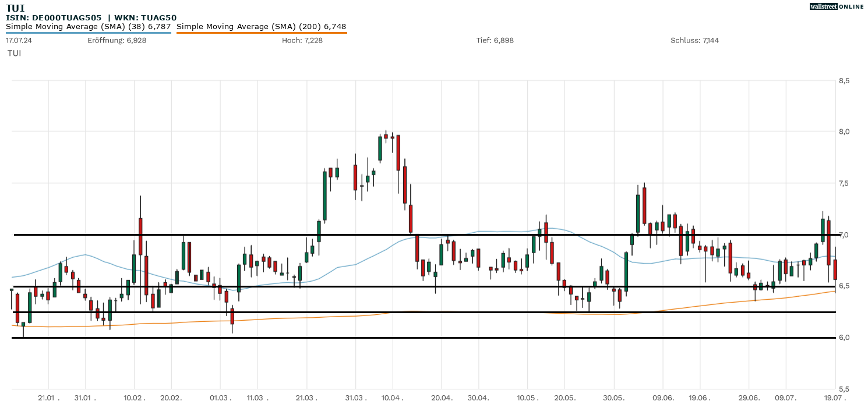Click the 7,0 price axis label
The height and width of the screenshot is (401, 868).
click(x=844, y=235)
